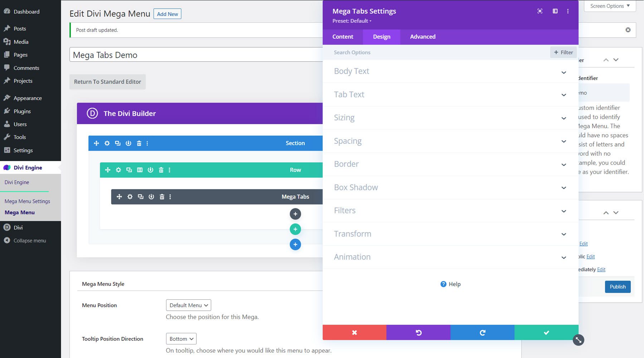The width and height of the screenshot is (644, 358).
Task: Confirm changes with the green checkmark button
Action: [x=546, y=332]
